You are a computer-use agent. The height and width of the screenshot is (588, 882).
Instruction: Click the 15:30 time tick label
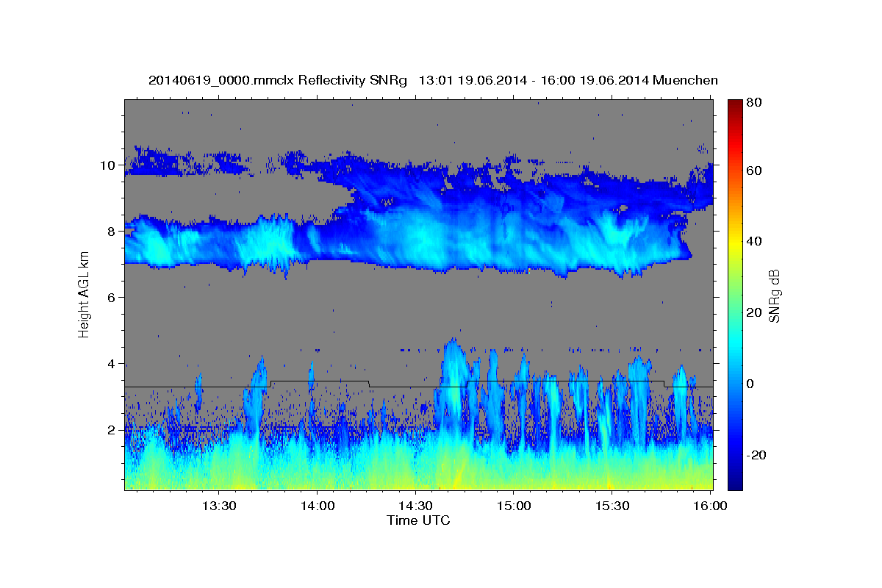[612, 506]
